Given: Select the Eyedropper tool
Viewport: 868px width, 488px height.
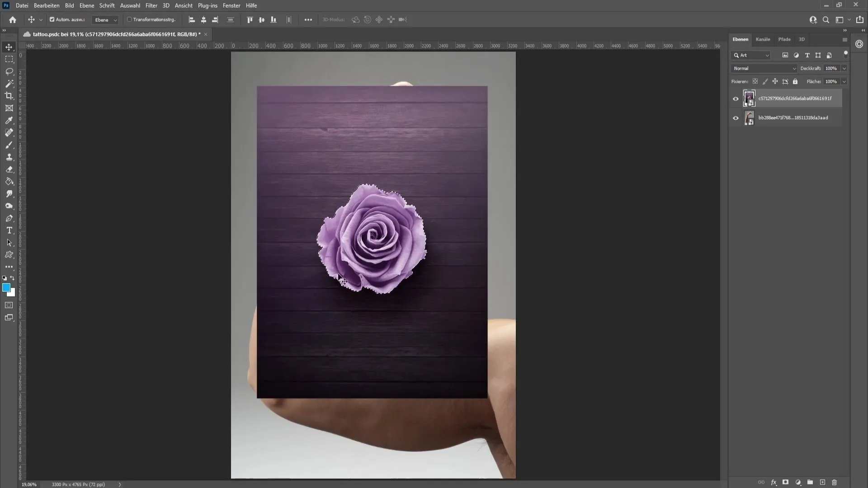Looking at the screenshot, I should pyautogui.click(x=9, y=119).
